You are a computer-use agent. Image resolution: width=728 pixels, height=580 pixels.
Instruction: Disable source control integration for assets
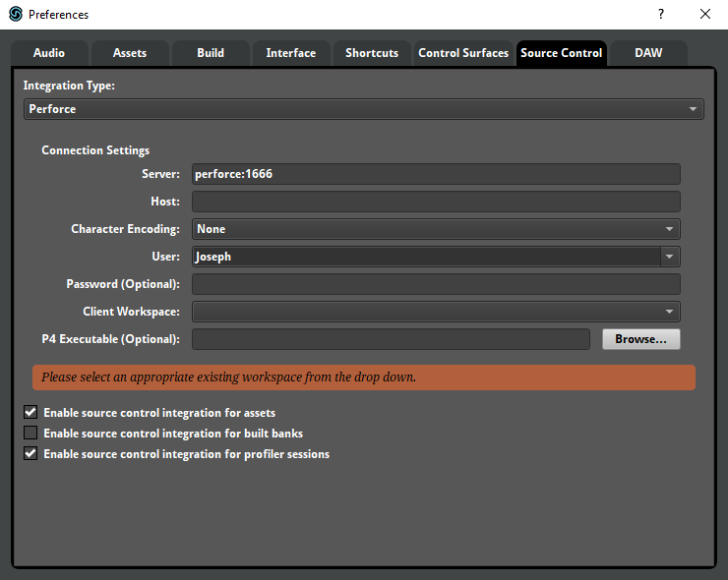point(30,413)
